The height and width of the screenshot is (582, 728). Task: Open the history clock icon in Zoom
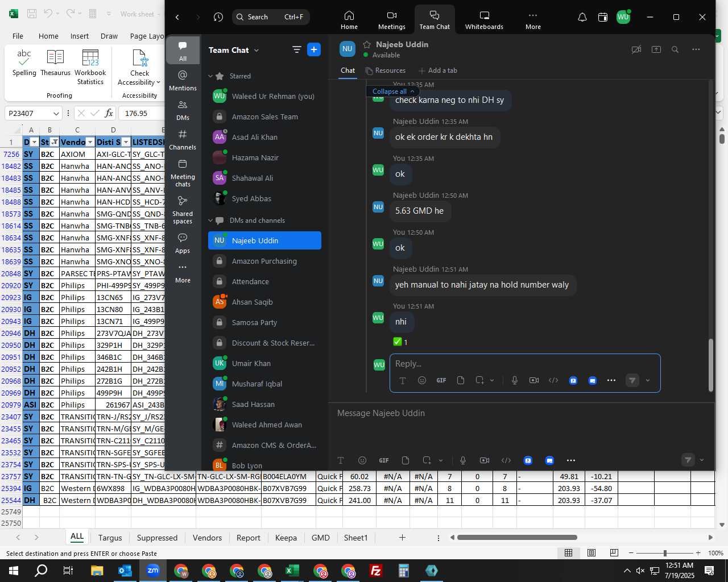tap(218, 17)
